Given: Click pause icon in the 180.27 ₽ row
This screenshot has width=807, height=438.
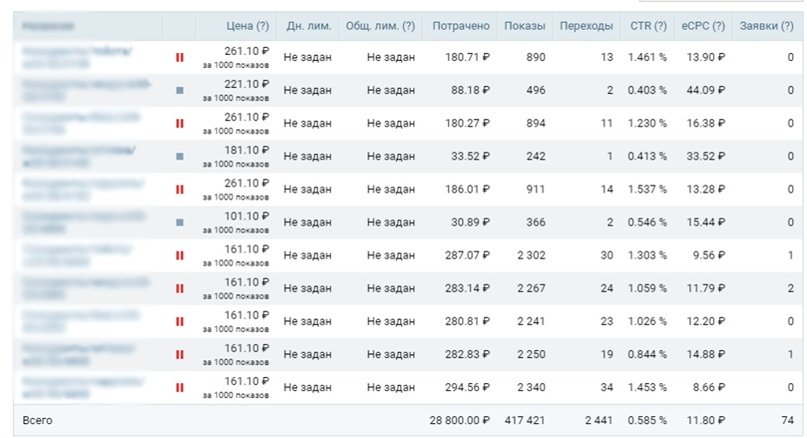Looking at the screenshot, I should tap(180, 123).
